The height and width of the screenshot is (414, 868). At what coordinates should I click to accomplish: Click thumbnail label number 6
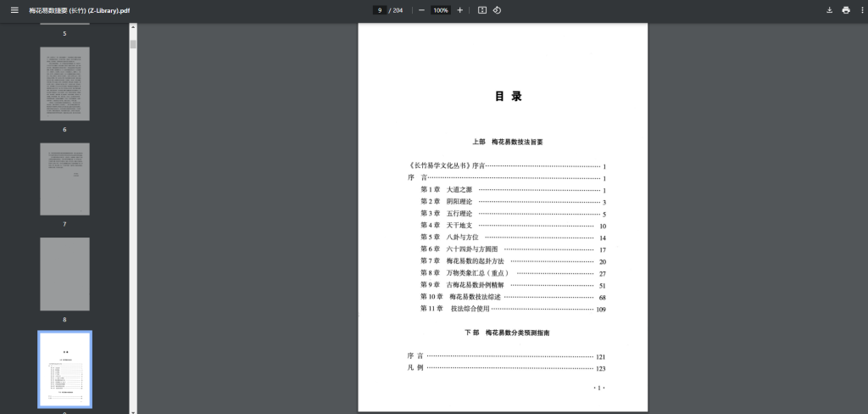pyautogui.click(x=64, y=130)
